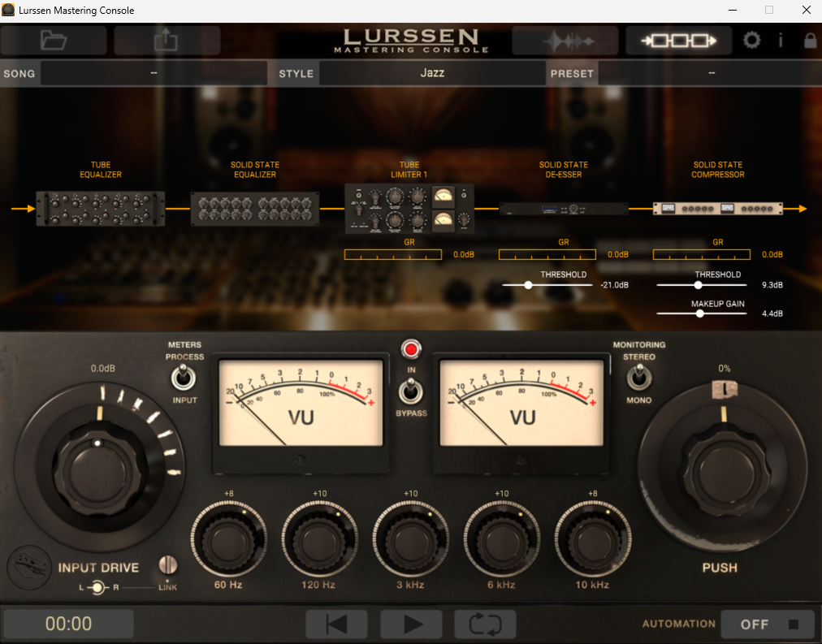Open the Style dropdown showing Jazz
822x644 pixels.
pos(432,73)
